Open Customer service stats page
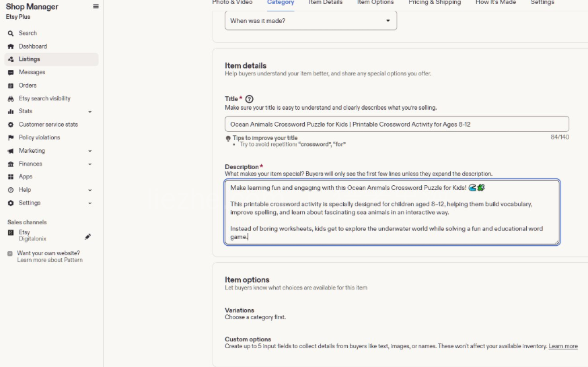This screenshot has width=588, height=367. [x=48, y=124]
